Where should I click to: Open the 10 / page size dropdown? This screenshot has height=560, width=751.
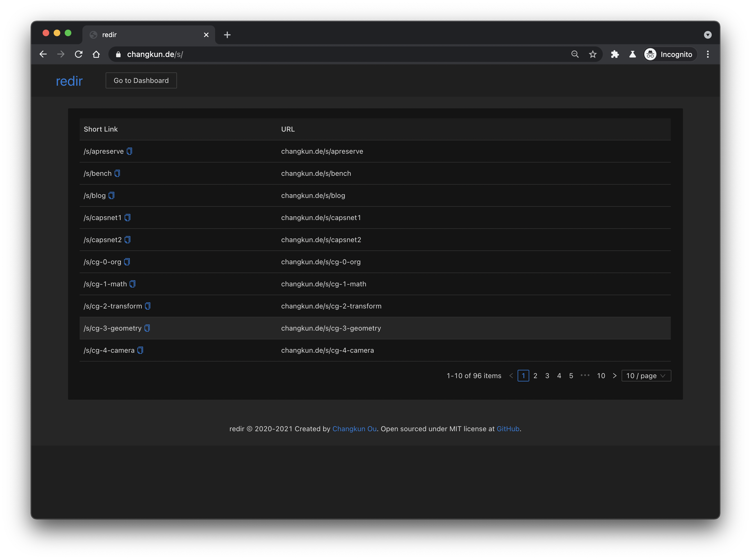(646, 376)
